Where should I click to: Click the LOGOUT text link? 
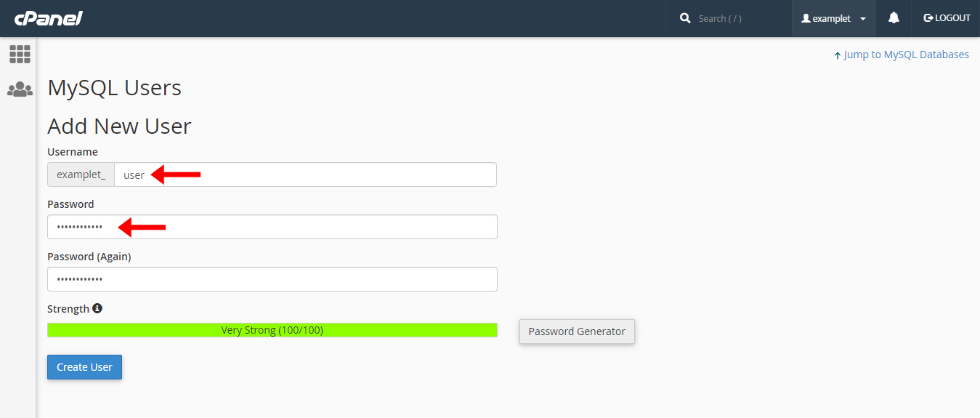(952, 18)
